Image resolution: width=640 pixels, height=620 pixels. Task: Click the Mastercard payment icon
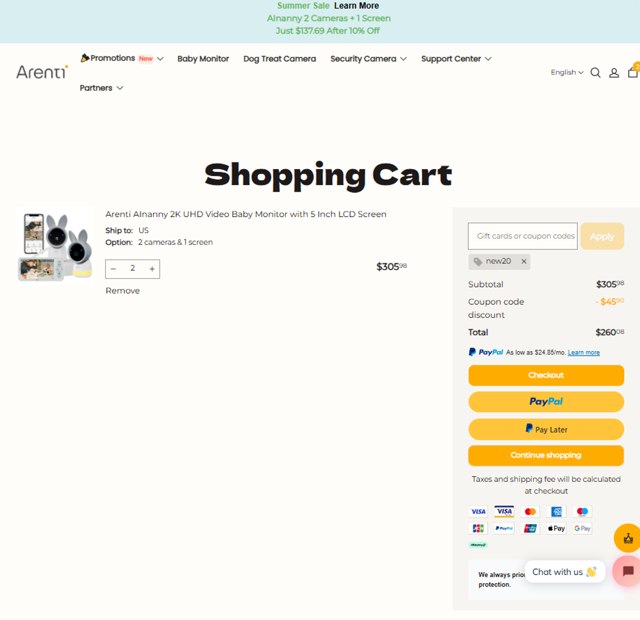pos(530,511)
